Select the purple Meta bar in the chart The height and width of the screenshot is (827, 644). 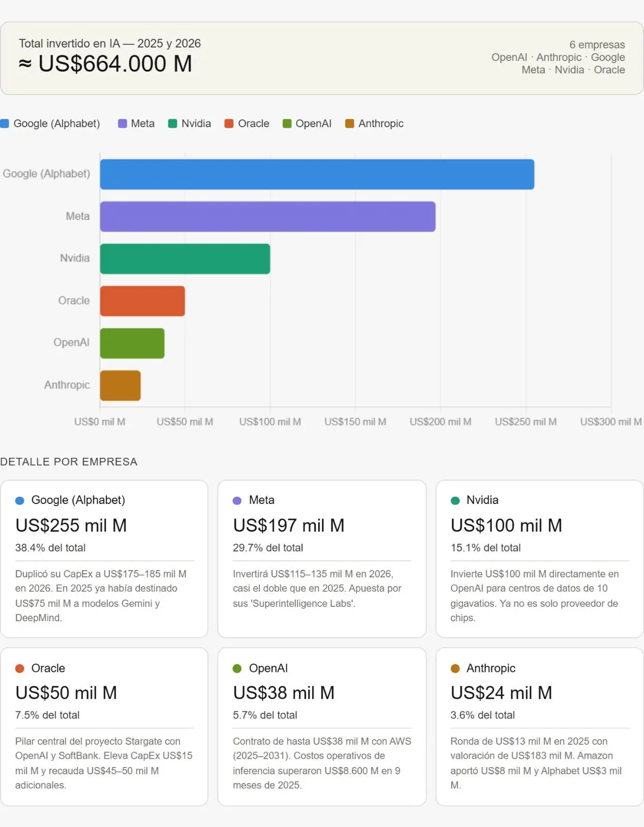tap(267, 217)
